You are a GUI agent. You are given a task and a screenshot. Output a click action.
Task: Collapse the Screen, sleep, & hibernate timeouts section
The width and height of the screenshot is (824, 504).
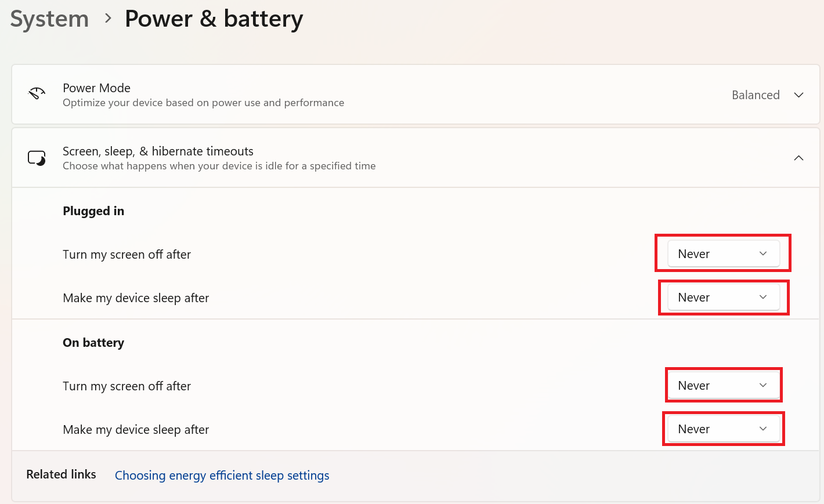pos(798,158)
